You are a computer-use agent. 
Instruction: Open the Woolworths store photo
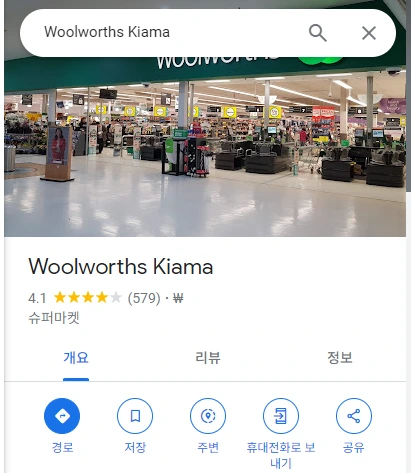205,147
